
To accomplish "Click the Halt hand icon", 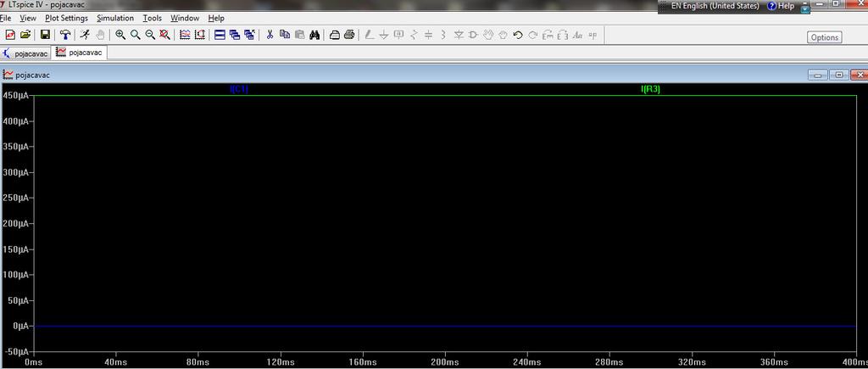I will coord(100,35).
